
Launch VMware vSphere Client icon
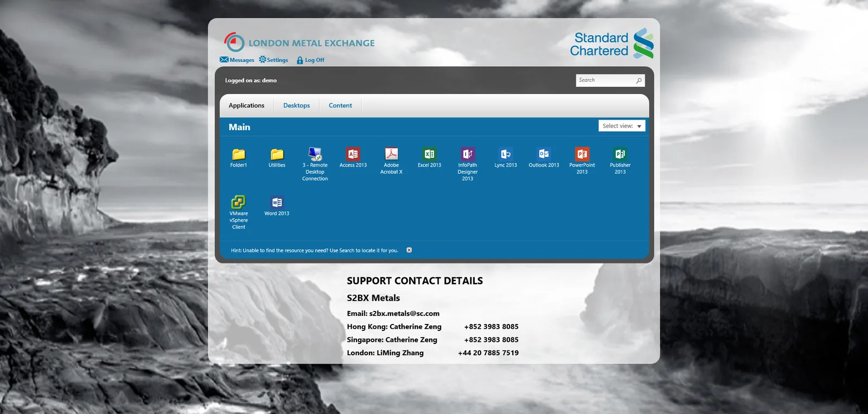tap(239, 202)
